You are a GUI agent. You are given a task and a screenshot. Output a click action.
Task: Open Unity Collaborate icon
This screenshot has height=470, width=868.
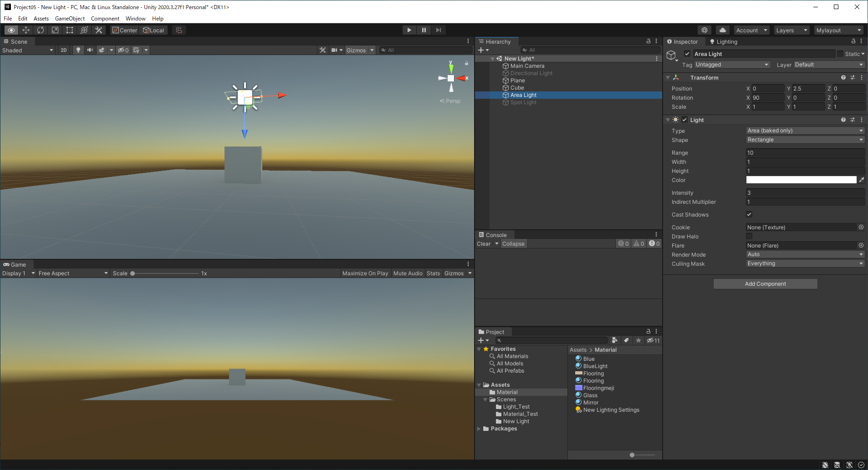705,30
